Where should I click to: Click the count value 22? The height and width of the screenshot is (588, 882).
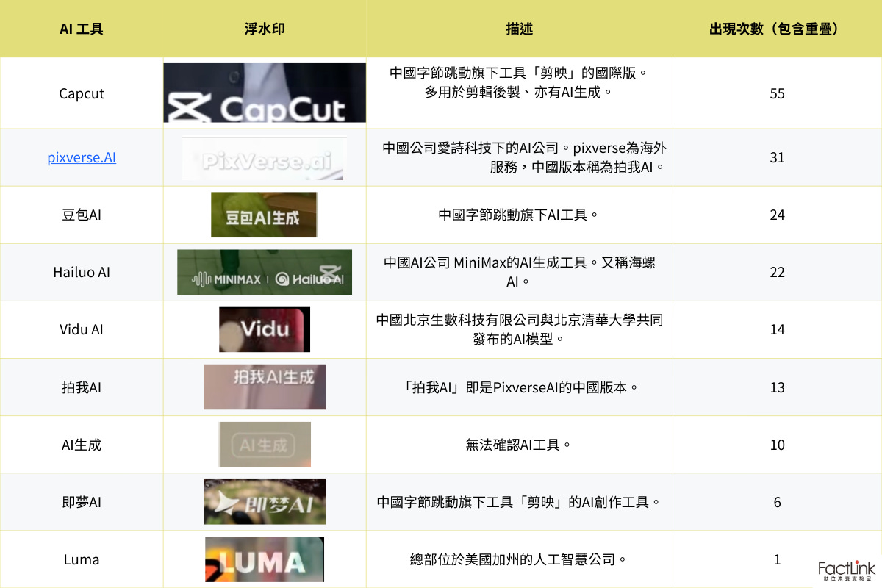(777, 272)
